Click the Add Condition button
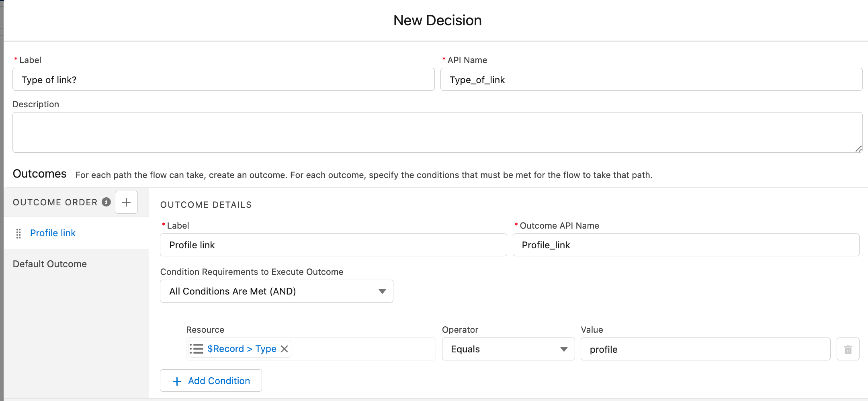Image resolution: width=868 pixels, height=401 pixels. tap(211, 381)
